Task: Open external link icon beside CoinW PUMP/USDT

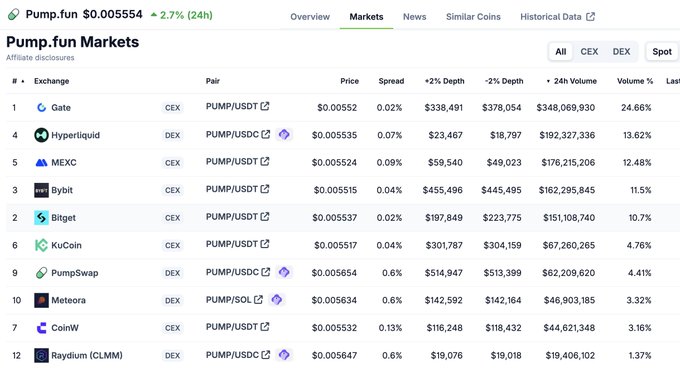Action: pos(265,326)
